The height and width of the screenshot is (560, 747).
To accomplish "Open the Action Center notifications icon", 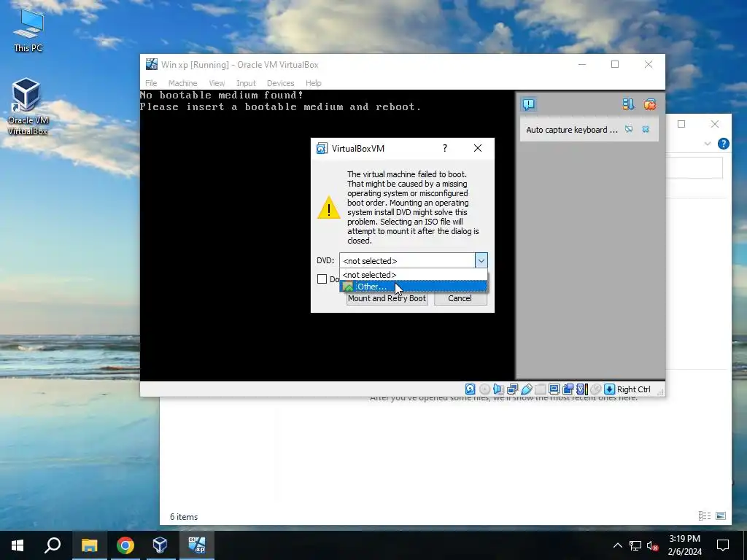I will click(x=723, y=545).
